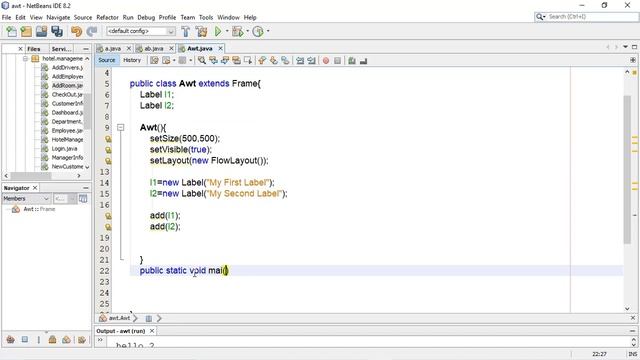Click the editor vertical scrollbar
Image resolution: width=640 pixels, height=360 pixels.
point(627,169)
